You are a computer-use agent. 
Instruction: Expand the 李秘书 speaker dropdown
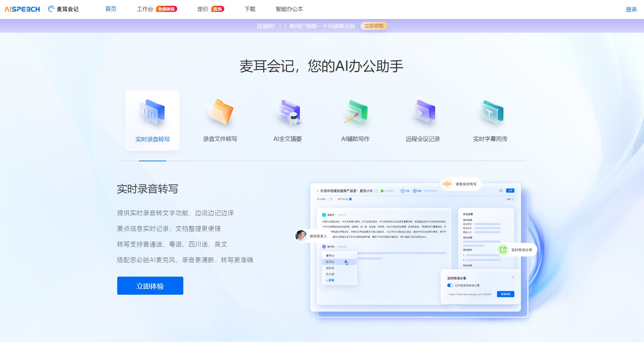(x=336, y=215)
